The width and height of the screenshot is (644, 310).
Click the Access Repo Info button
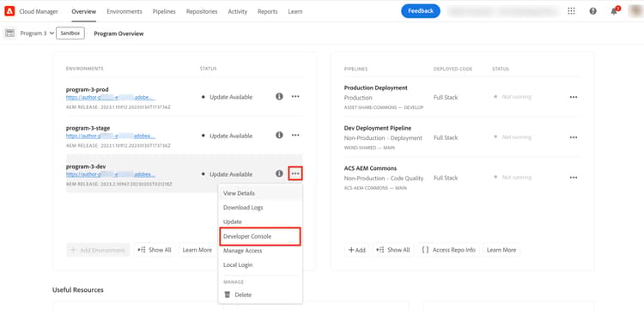(x=448, y=250)
